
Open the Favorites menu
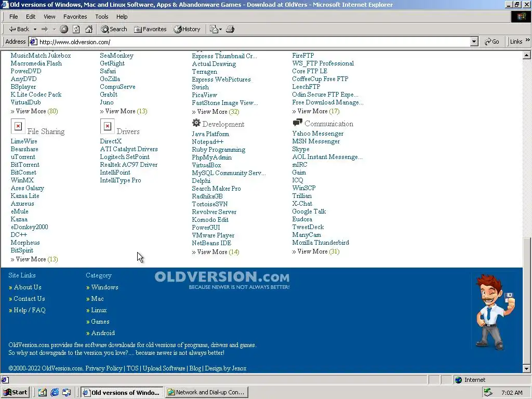coord(75,17)
